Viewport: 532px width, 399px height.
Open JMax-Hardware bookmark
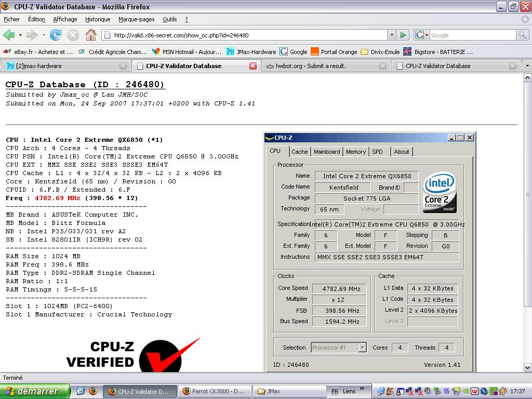pos(251,52)
